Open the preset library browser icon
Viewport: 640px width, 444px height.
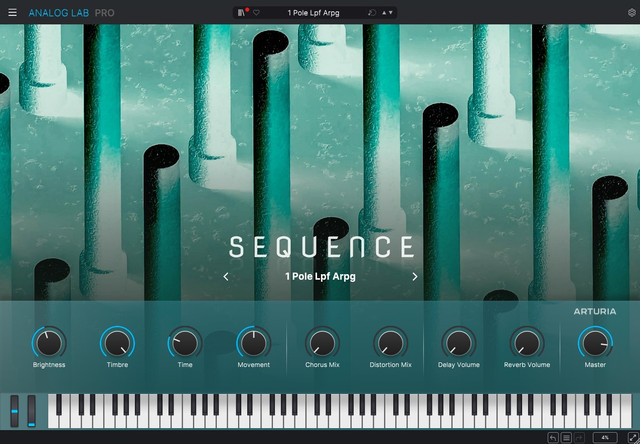pos(242,13)
